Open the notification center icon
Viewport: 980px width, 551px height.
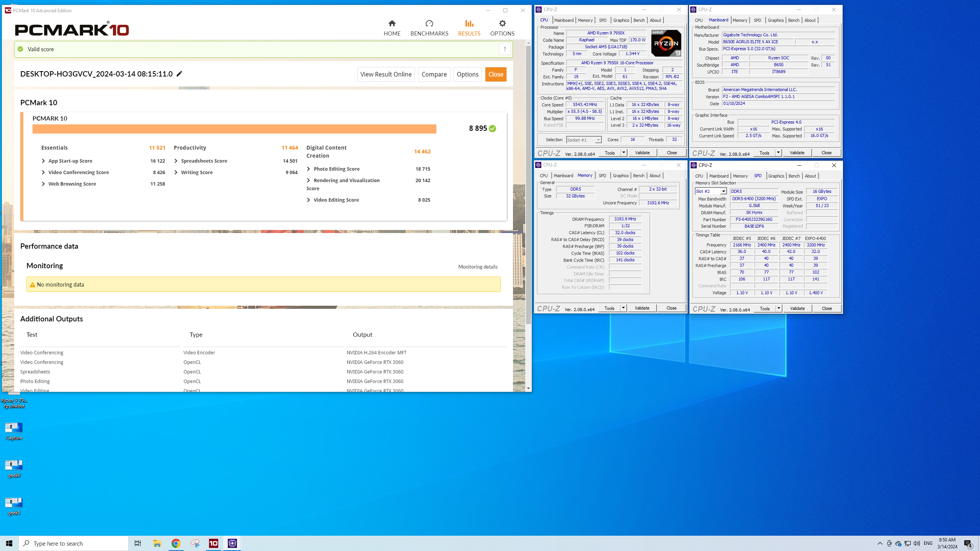tap(968, 543)
